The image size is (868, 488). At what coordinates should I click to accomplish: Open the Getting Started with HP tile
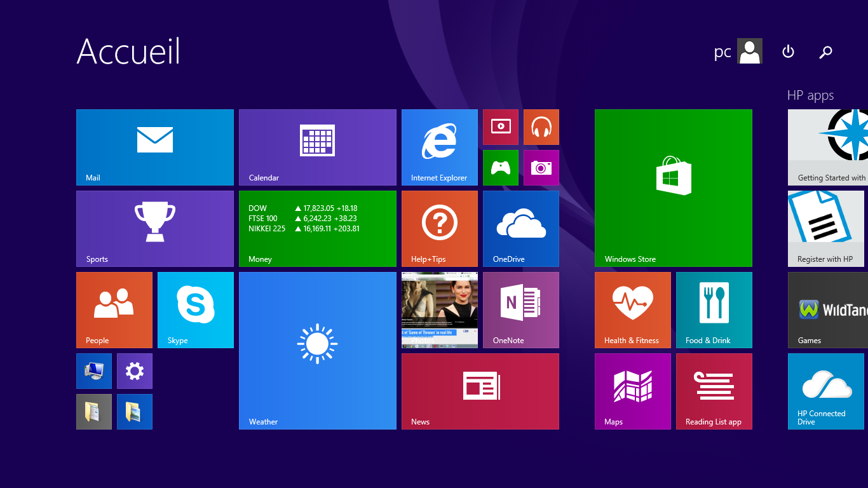click(828, 147)
